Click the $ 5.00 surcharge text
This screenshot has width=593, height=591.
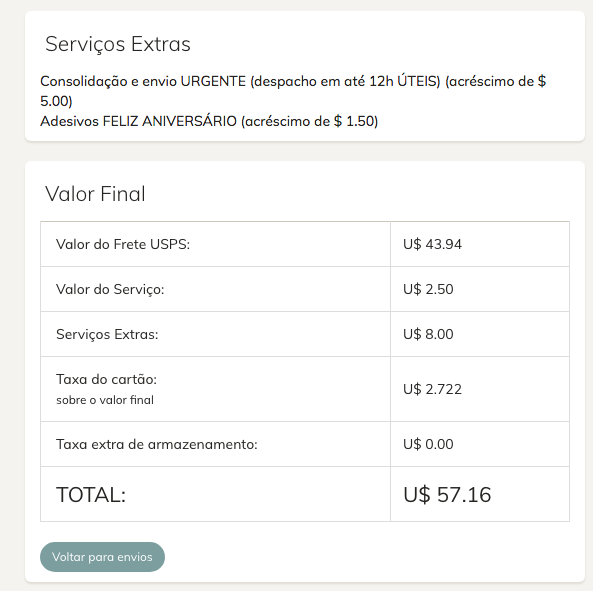[56, 101]
